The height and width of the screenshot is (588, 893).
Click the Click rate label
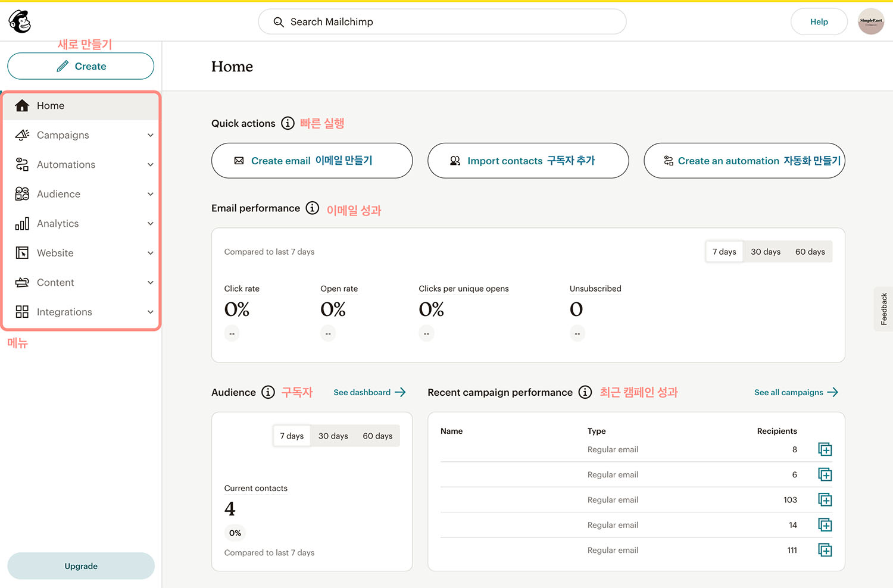coord(242,289)
